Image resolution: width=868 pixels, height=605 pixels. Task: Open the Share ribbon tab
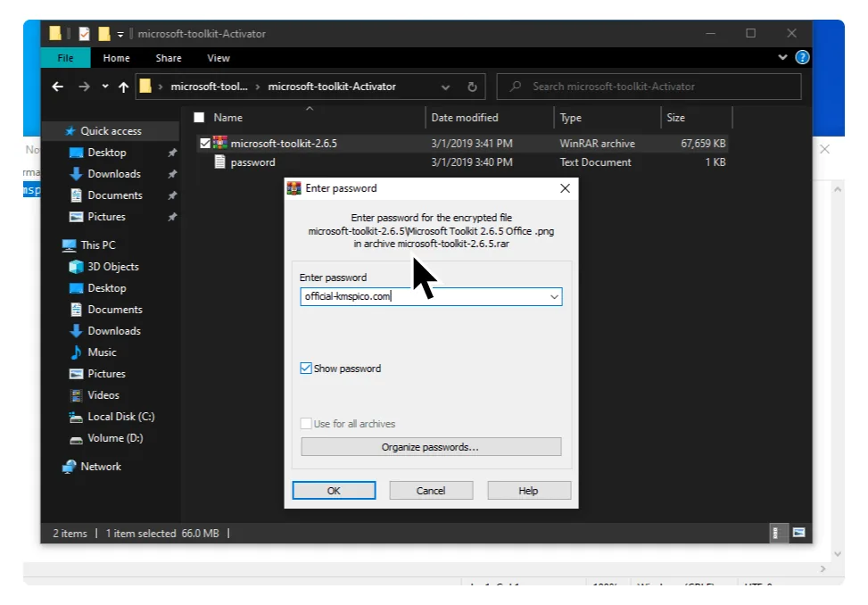pos(169,58)
